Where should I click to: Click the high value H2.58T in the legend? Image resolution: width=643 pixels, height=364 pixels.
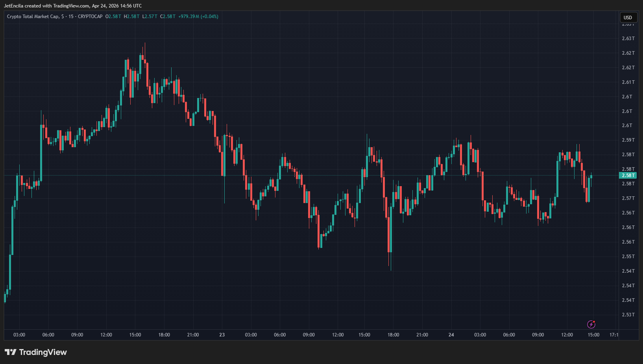[132, 17]
